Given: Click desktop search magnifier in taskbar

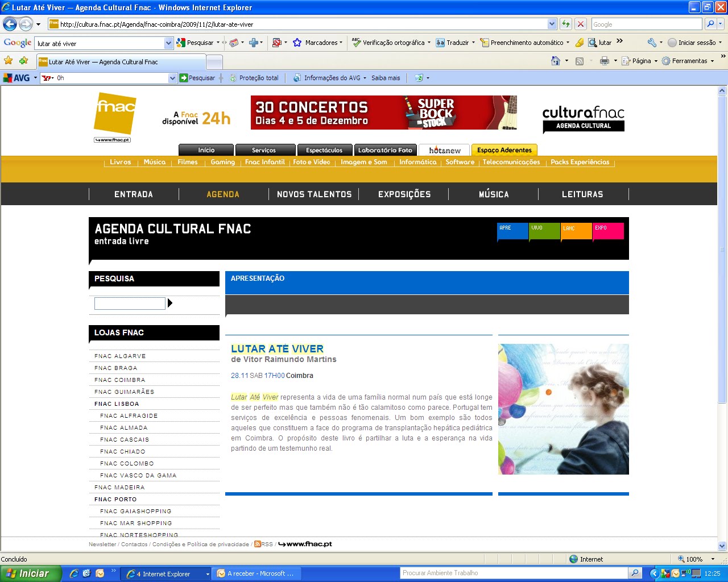Looking at the screenshot, I should 636,573.
